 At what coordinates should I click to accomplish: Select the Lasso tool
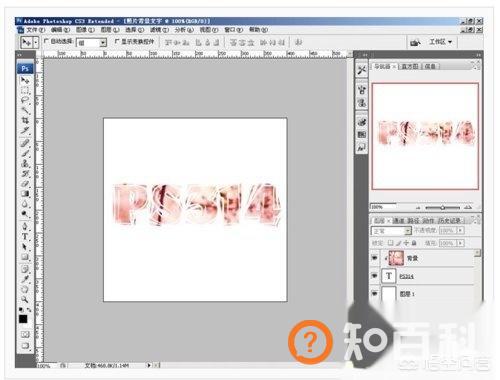(x=25, y=100)
